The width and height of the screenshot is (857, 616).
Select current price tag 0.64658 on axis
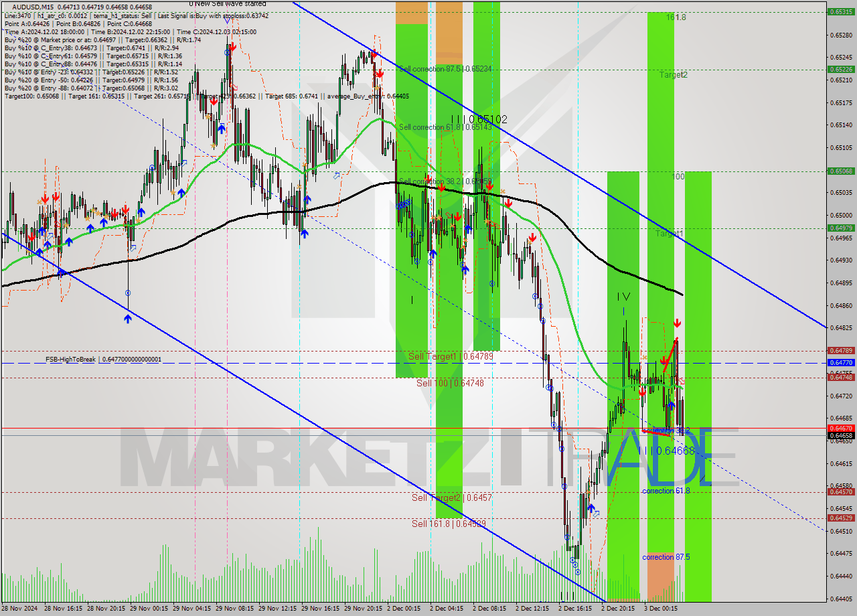841,435
